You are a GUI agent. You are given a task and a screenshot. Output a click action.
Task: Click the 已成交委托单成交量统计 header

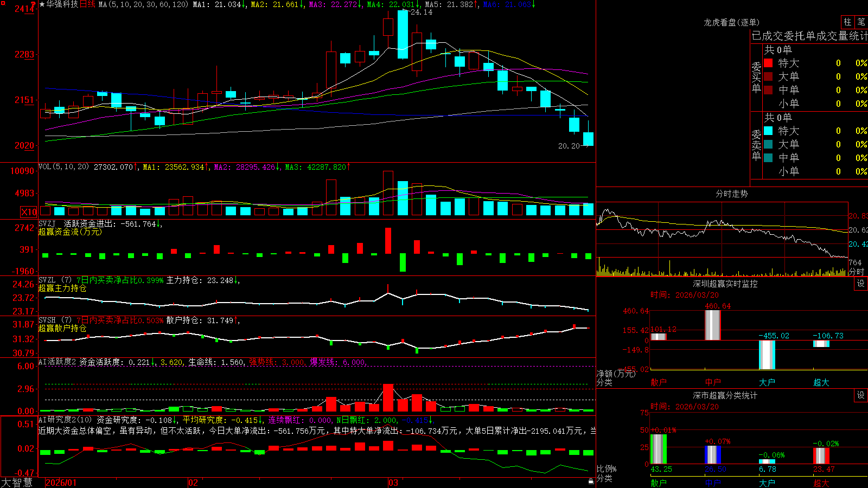coord(809,36)
